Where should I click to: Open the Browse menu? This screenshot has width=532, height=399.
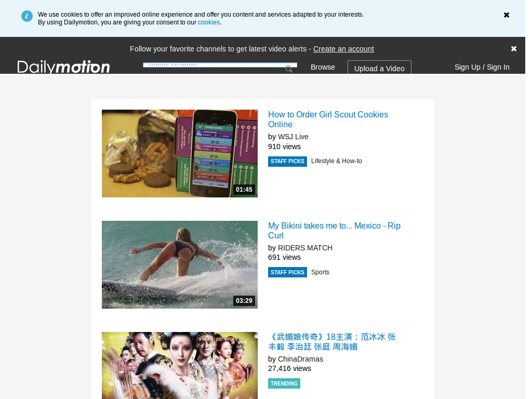point(323,67)
